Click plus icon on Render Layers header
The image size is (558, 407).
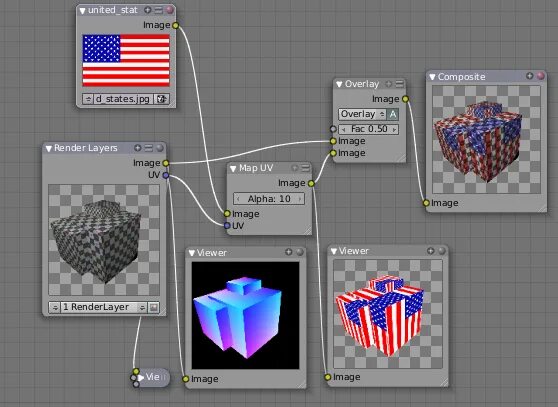coord(138,148)
